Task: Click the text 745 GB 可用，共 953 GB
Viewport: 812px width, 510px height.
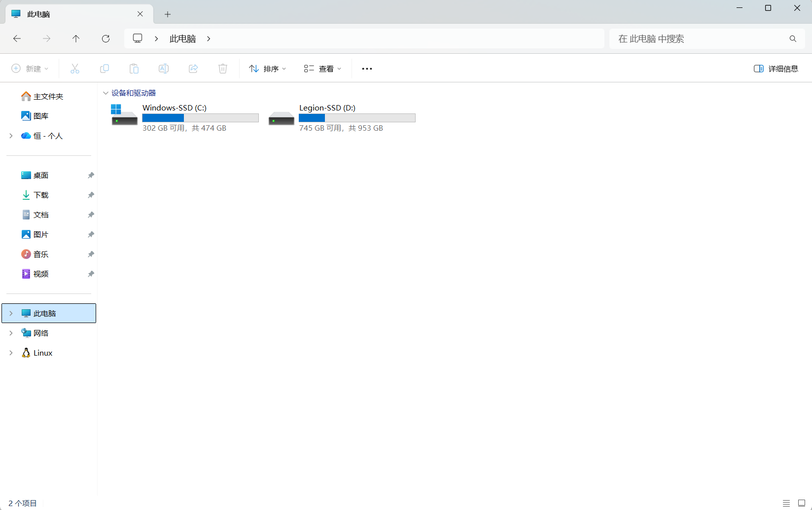Action: pos(341,128)
